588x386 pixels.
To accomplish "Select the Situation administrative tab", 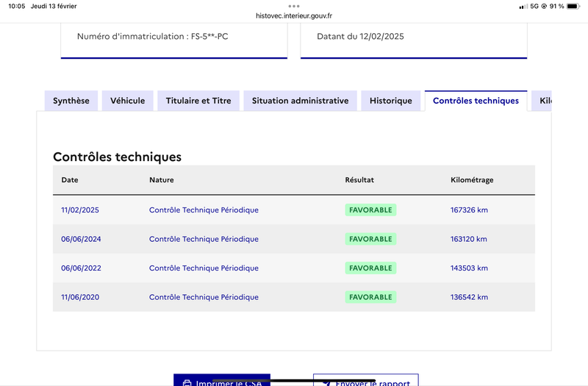I will point(300,101).
